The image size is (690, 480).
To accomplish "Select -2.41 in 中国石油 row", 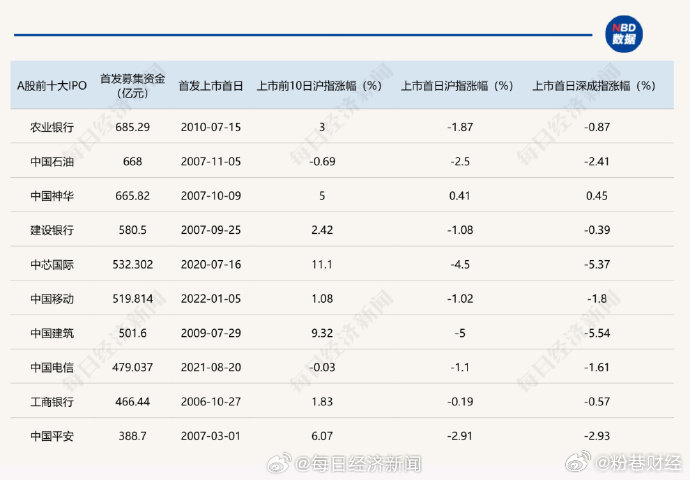I will 597,161.
